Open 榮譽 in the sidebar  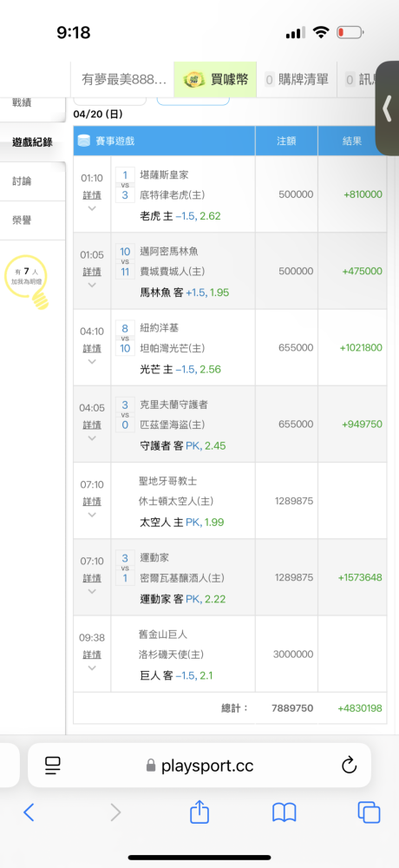(22, 220)
